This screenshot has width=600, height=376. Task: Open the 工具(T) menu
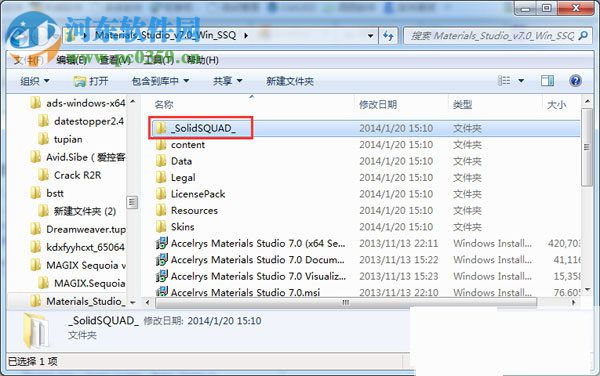(158, 60)
